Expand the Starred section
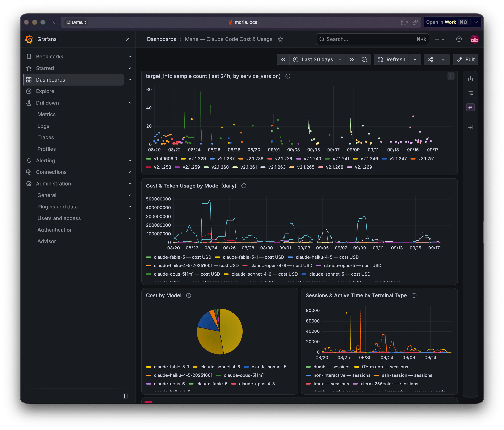Screen dimensions: 504x430 click(x=130, y=68)
